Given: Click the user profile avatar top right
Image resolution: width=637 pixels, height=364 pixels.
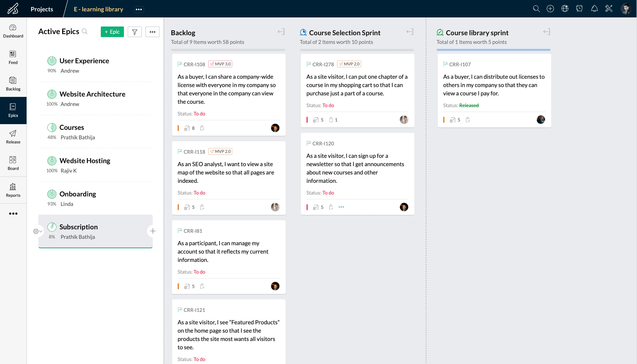Looking at the screenshot, I should click(627, 9).
